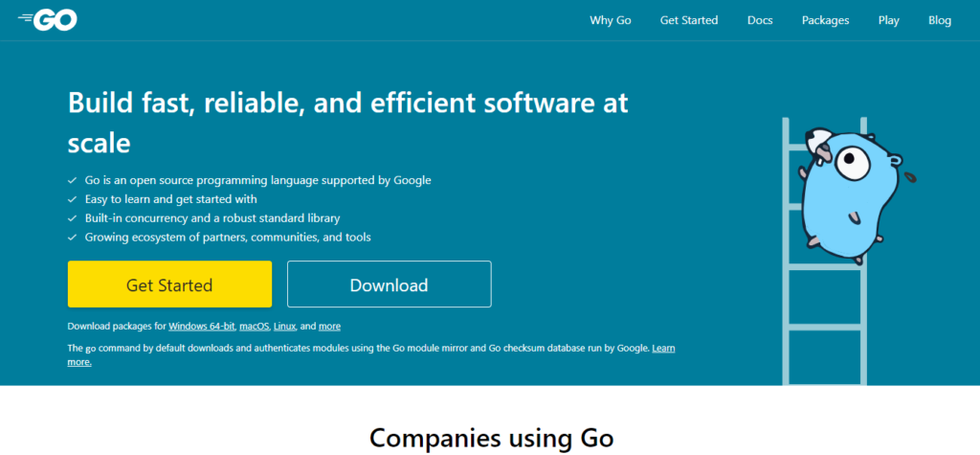The height and width of the screenshot is (455, 980).
Task: Click checkmark icon beside 'Easy to learn'
Action: coord(72,199)
